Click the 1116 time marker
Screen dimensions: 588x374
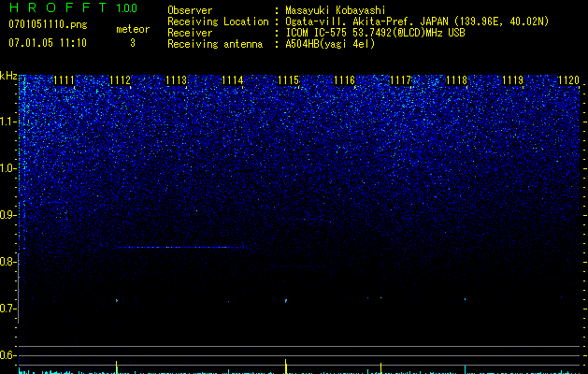tap(345, 80)
